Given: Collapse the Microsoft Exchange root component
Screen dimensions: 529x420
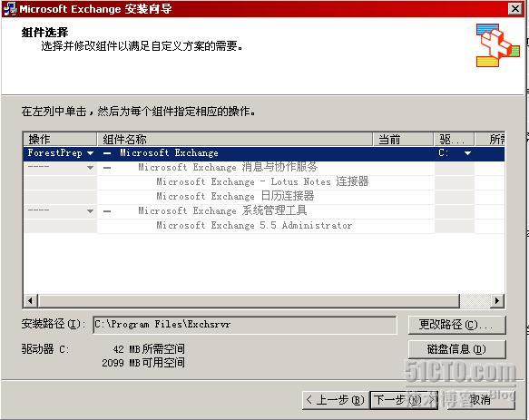Looking at the screenshot, I should coord(107,153).
